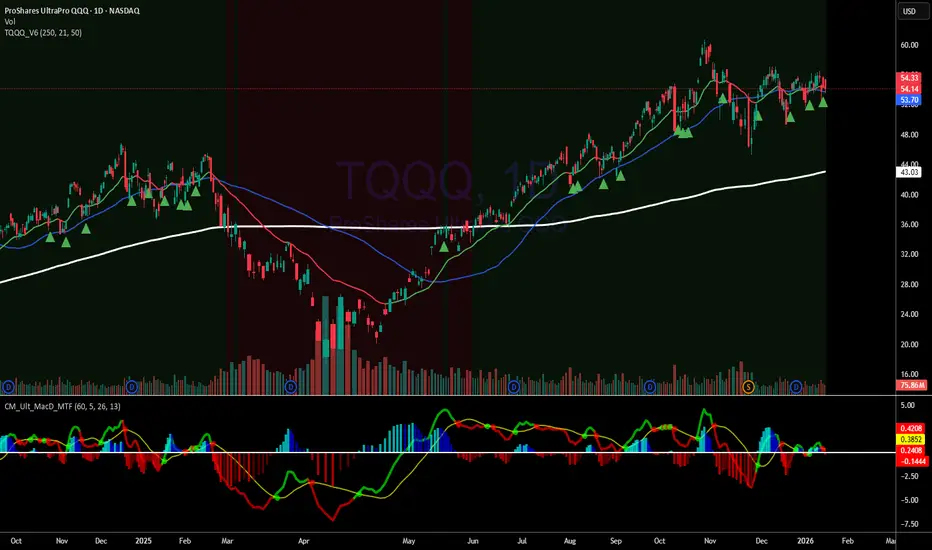Click the last green triangle signal in January 2026
The height and width of the screenshot is (550, 932).
pyautogui.click(x=823, y=102)
